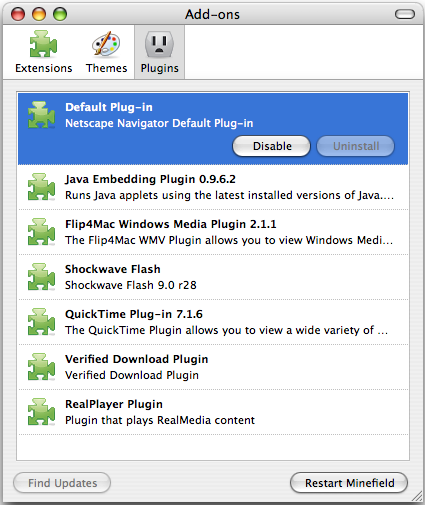This screenshot has width=425, height=505.
Task: Click the grayed Uninstall button
Action: 356,146
